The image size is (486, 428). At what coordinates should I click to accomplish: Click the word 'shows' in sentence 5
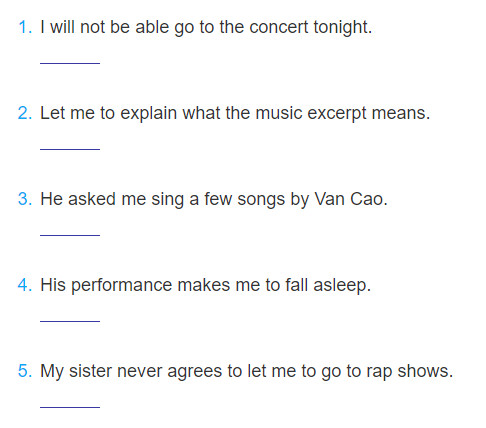[423, 371]
